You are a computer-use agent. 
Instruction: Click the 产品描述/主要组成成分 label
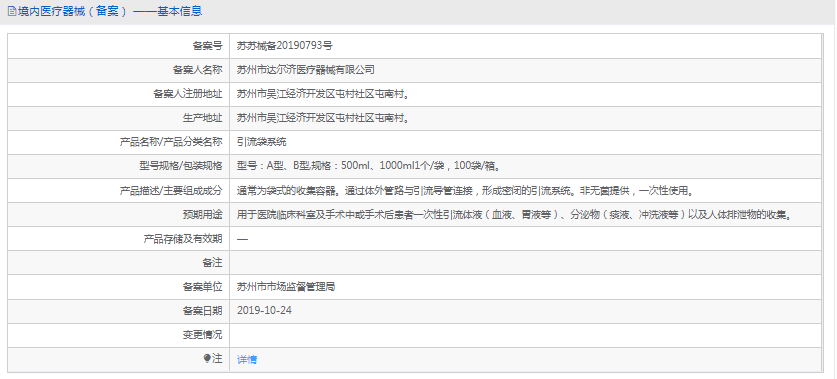[x=170, y=191]
